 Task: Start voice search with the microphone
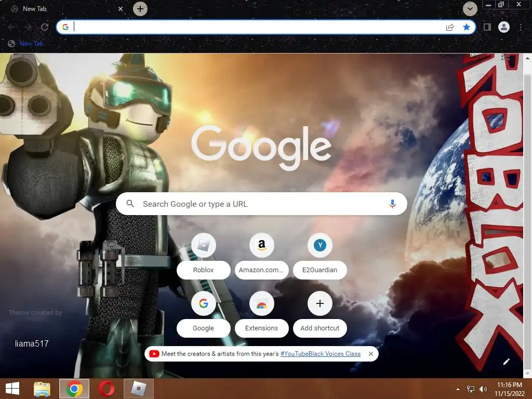click(392, 204)
